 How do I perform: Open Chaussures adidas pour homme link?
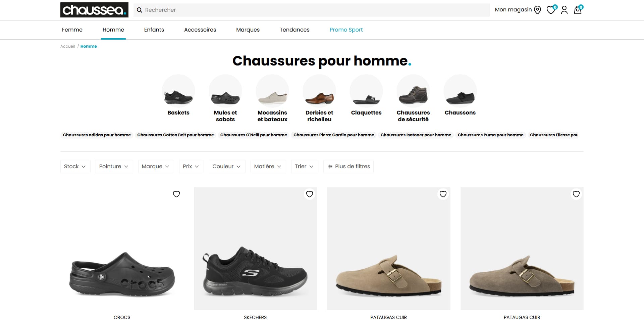(x=97, y=135)
